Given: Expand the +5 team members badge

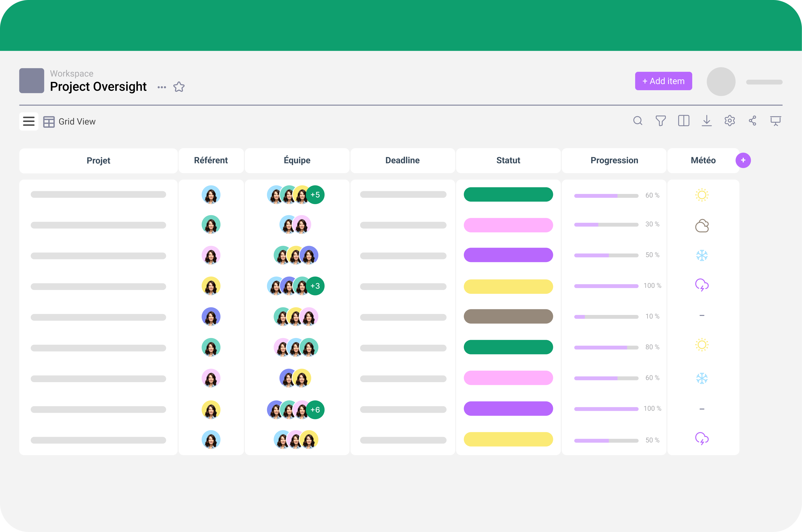Looking at the screenshot, I should coord(315,195).
